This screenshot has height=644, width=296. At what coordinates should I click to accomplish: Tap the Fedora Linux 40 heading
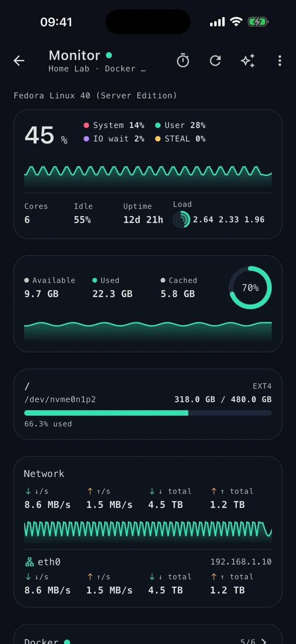pyautogui.click(x=95, y=95)
